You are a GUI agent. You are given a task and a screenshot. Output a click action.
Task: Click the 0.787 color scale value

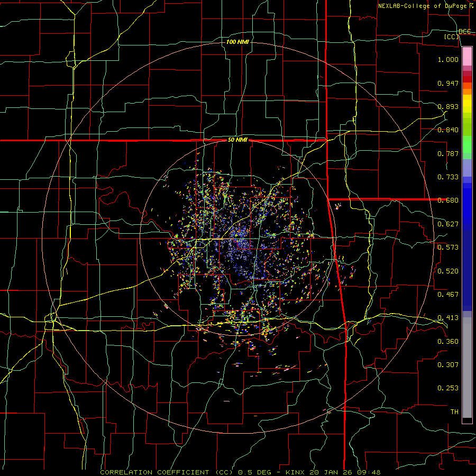[448, 153]
